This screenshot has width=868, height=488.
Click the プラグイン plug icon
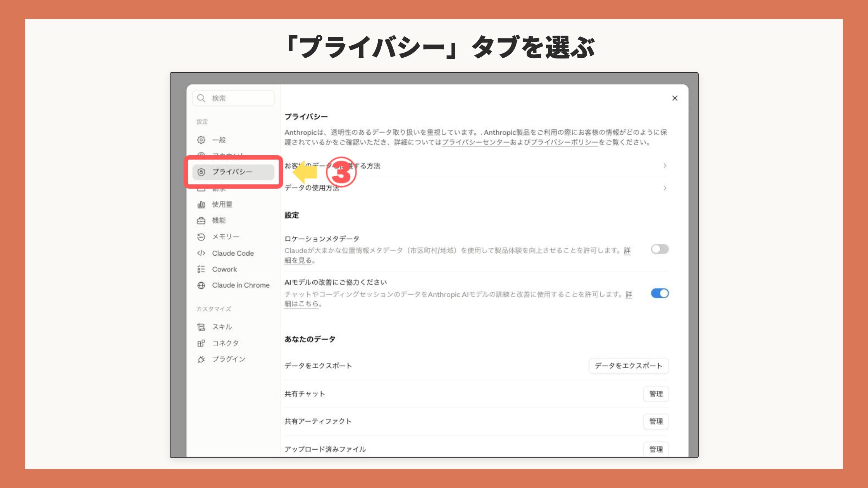[201, 359]
